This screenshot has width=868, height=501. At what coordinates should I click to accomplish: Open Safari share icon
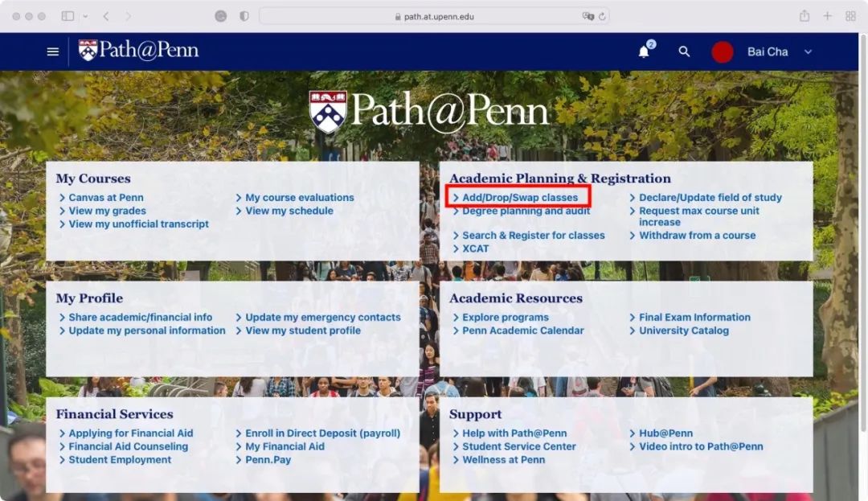click(805, 16)
